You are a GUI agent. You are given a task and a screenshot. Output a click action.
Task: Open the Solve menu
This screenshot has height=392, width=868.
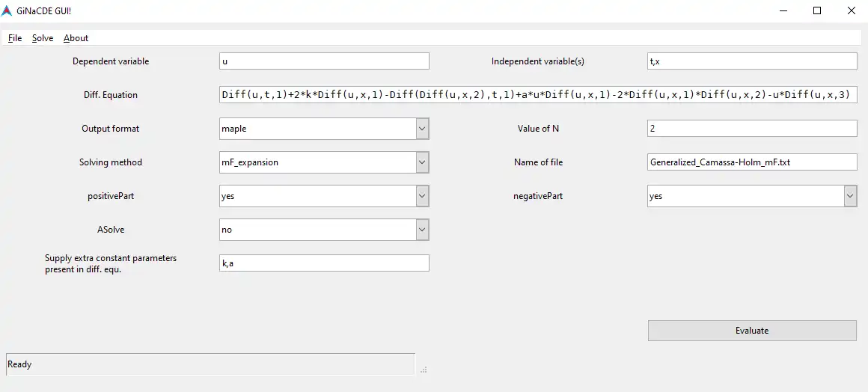coord(43,38)
